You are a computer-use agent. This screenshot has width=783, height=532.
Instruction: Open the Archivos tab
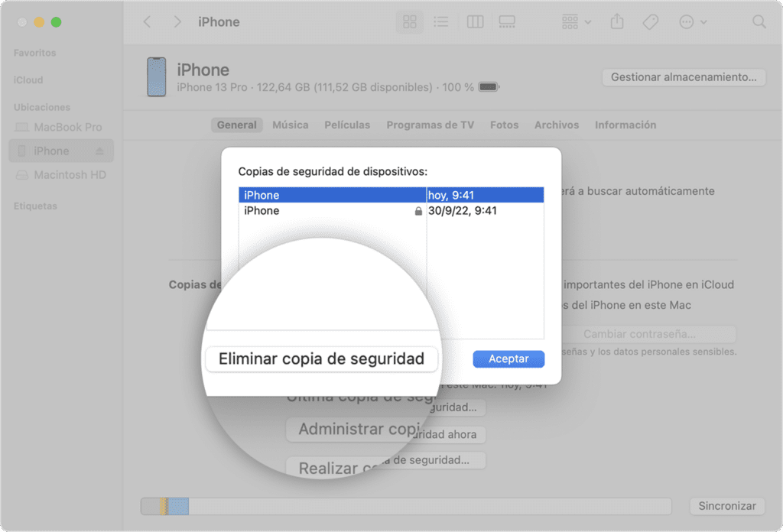(x=557, y=125)
